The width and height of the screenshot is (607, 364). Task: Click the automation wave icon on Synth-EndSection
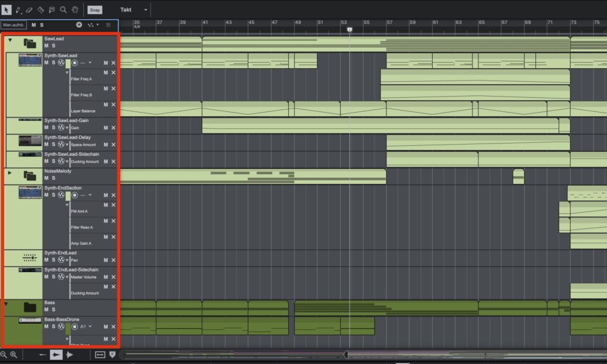click(x=61, y=195)
